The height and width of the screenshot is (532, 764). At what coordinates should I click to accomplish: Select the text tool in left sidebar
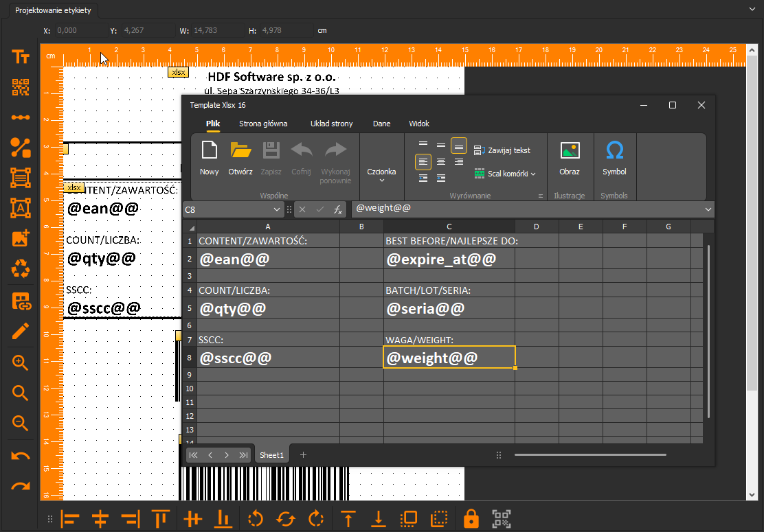[x=21, y=57]
